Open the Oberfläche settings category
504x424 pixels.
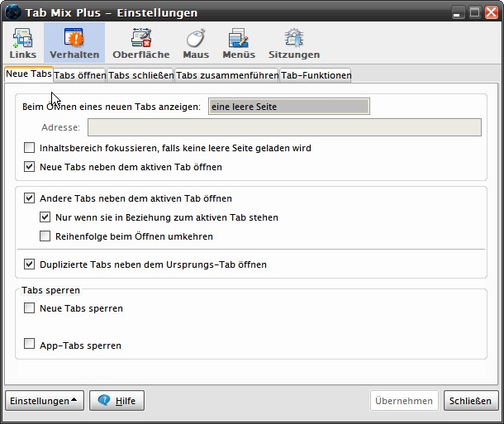pyautogui.click(x=141, y=44)
